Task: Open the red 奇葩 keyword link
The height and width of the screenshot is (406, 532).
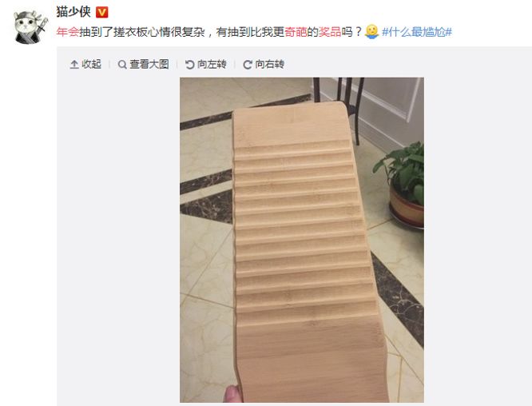Action: (296, 32)
